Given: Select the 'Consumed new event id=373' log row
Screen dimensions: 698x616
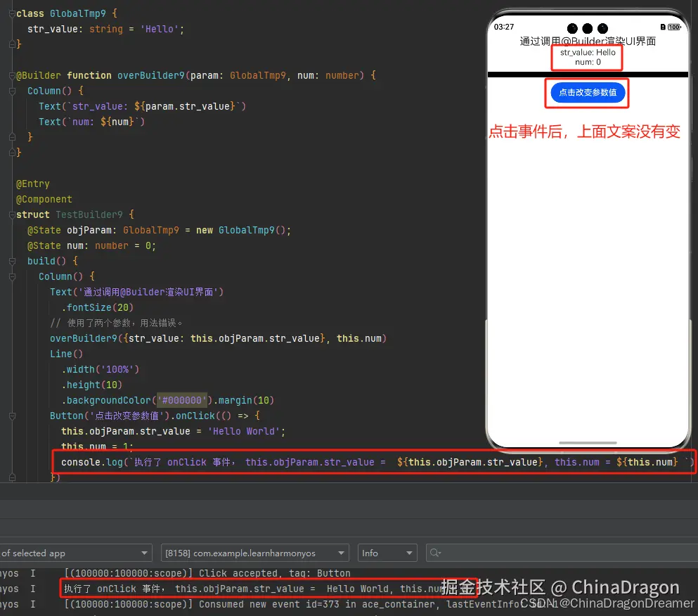Looking at the screenshot, I should tap(311, 605).
